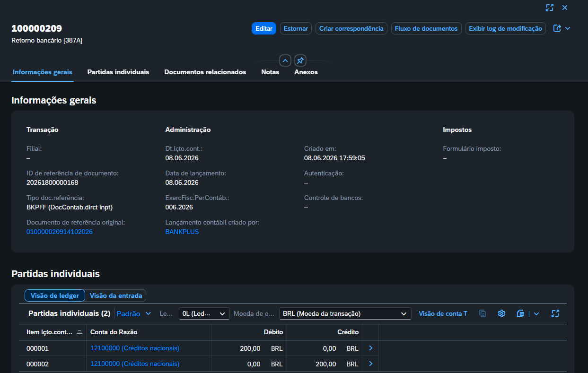Open the BRL Moeda da transação dropdown
This screenshot has height=373, width=588.
[345, 313]
